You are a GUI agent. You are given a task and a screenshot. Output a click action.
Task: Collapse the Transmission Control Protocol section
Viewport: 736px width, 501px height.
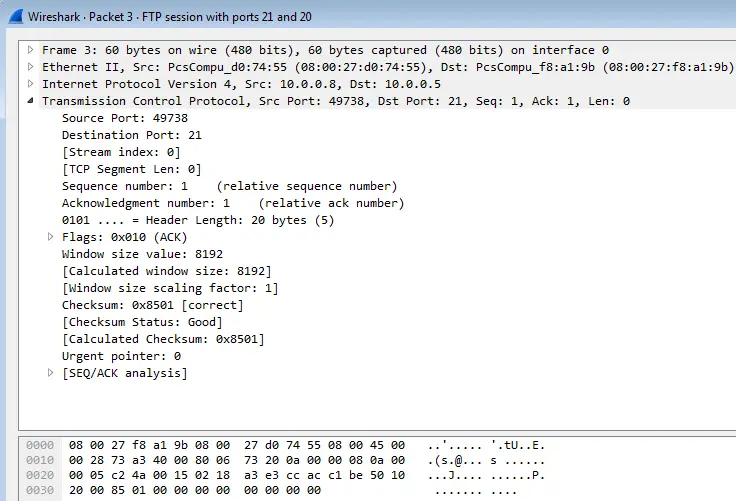click(31, 100)
